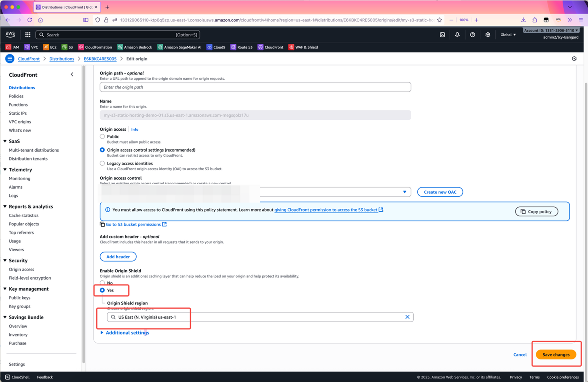Open the AWS services grid menu

coord(28,35)
